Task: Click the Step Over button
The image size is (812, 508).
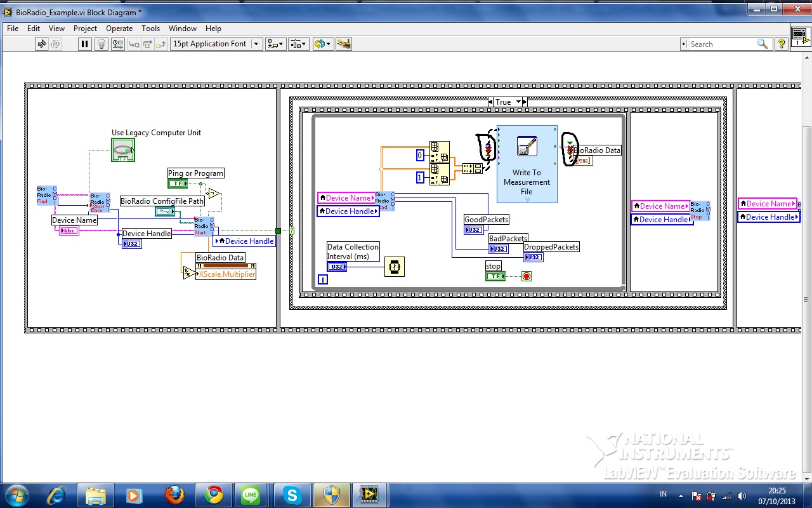Action: click(x=147, y=44)
